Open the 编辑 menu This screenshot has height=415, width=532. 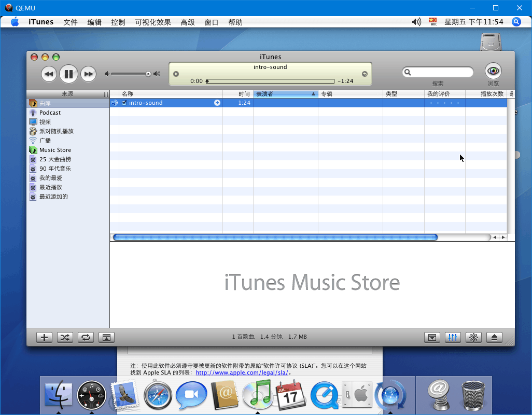94,22
